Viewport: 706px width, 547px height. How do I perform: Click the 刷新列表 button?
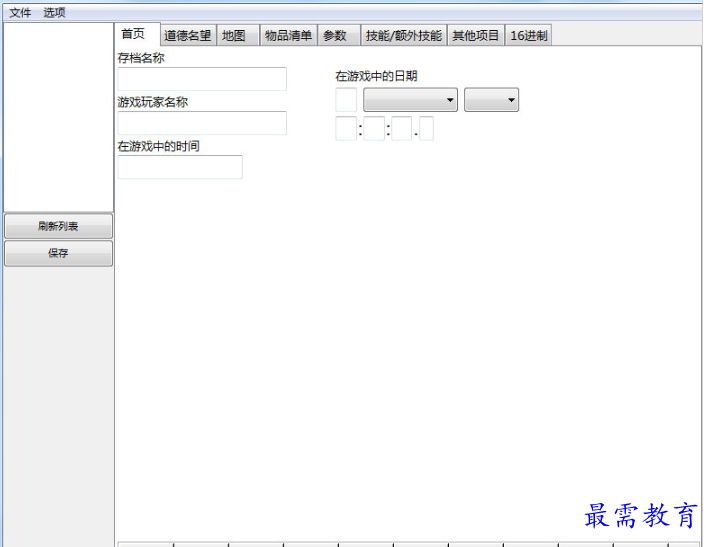point(58,226)
